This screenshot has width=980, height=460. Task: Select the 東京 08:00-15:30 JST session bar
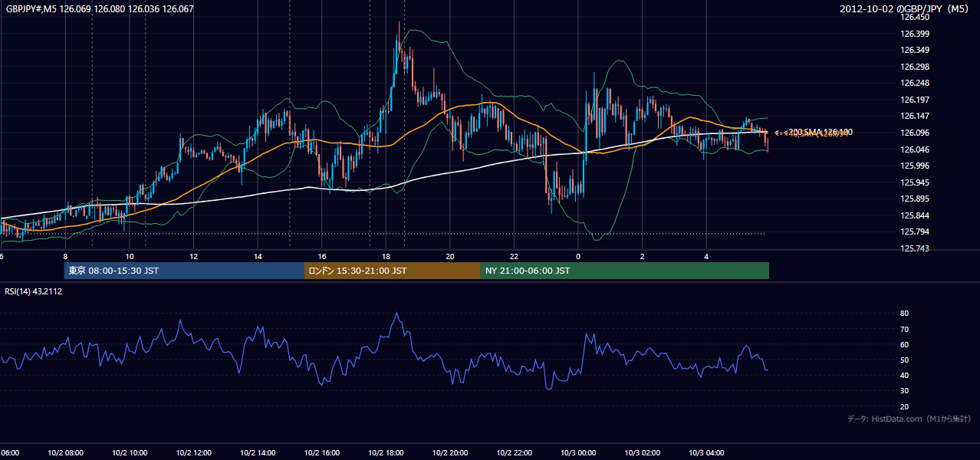[x=185, y=271]
